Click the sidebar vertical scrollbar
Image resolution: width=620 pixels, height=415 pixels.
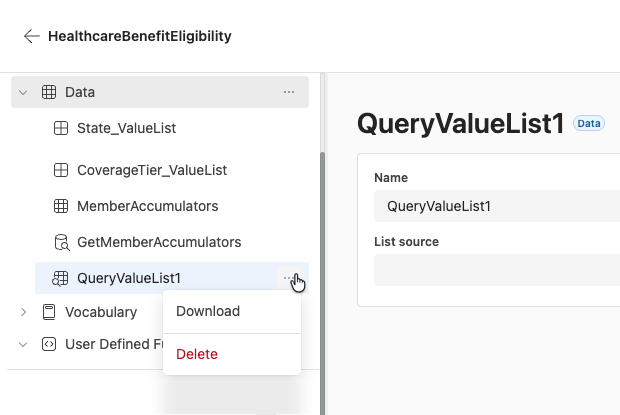click(x=322, y=283)
